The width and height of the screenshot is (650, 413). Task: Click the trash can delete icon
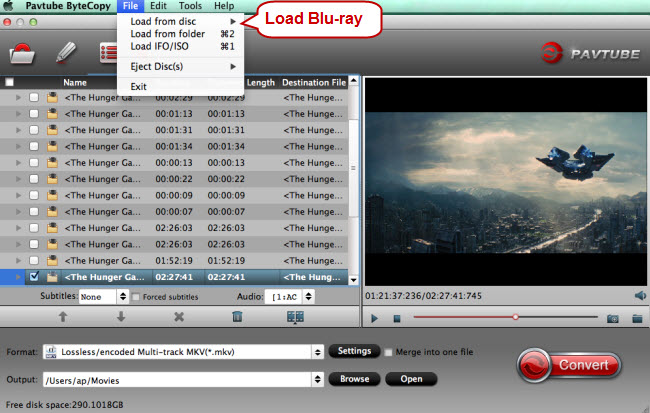point(237,317)
